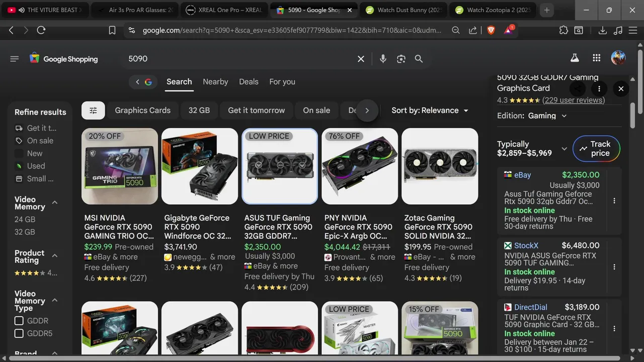Screen dimensions: 644x362
Task: Open the downloads arrow icon
Action: pos(602,30)
